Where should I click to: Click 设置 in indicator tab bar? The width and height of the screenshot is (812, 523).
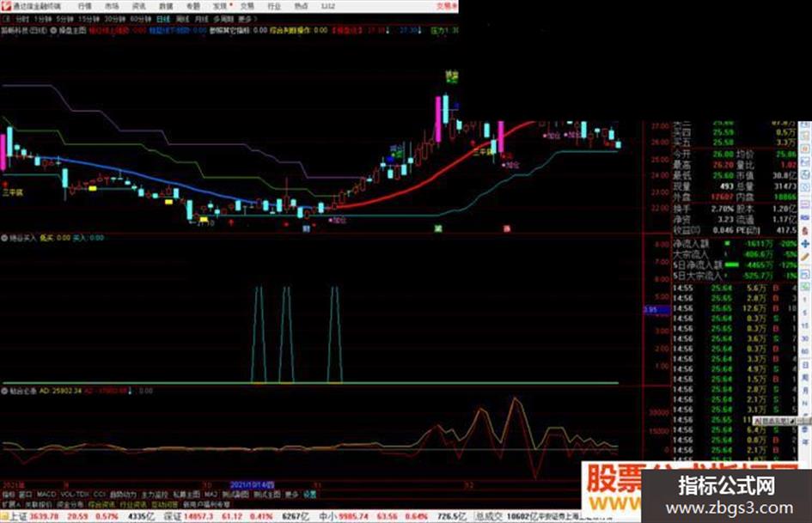[309, 495]
